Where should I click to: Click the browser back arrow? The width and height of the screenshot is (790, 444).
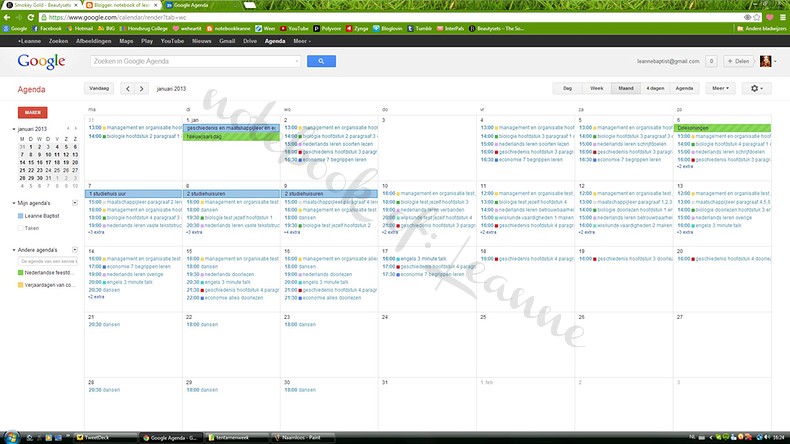click(x=7, y=17)
